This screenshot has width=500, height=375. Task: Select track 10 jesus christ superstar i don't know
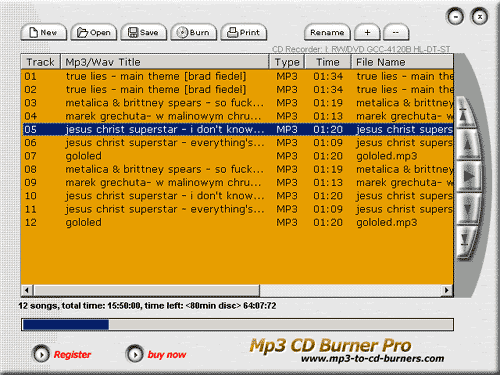(237, 196)
